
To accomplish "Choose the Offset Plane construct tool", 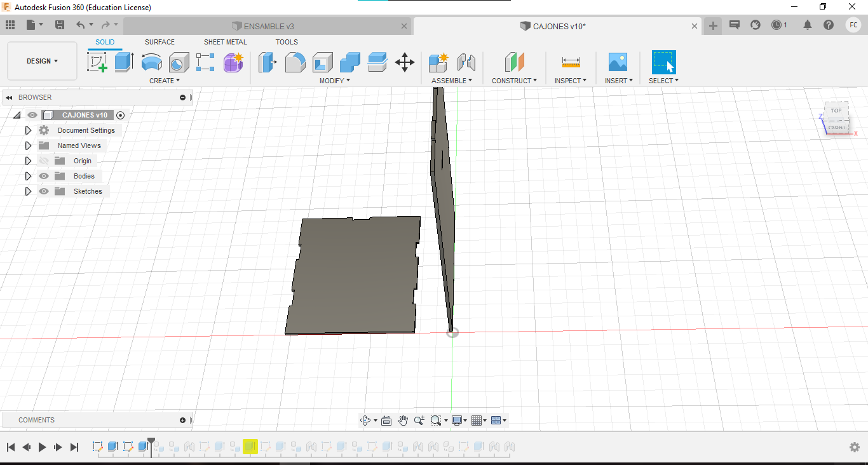I will pos(514,62).
